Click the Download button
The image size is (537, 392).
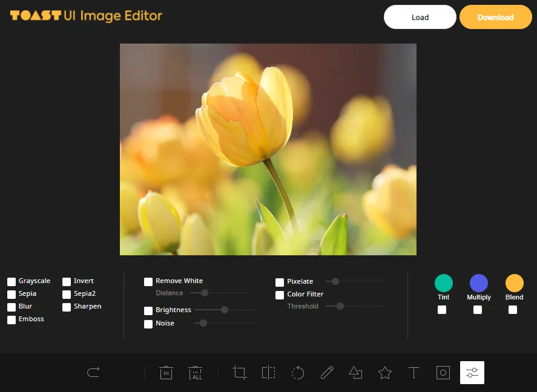[x=495, y=18]
